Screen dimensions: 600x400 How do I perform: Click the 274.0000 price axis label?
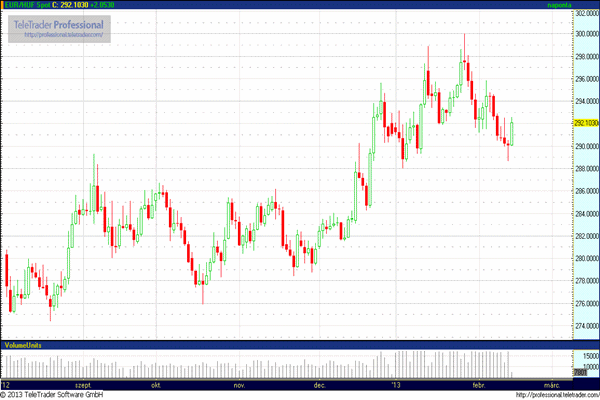click(x=583, y=327)
